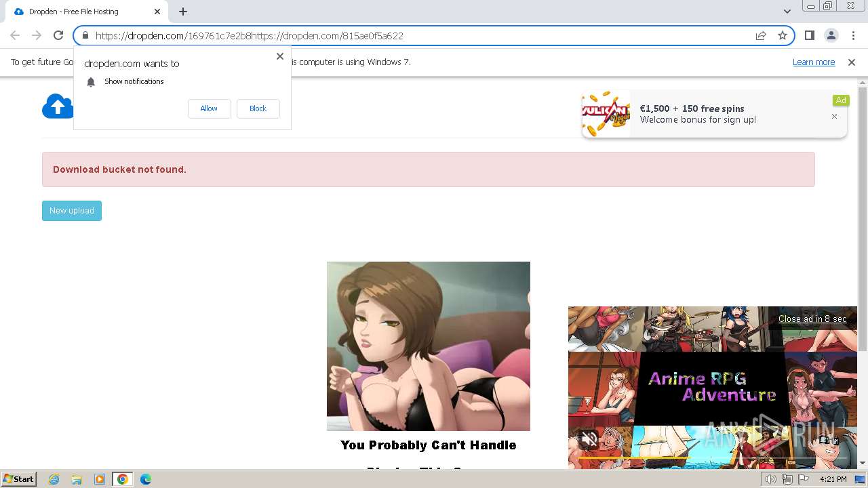Block dropden.com notifications

pos(258,108)
